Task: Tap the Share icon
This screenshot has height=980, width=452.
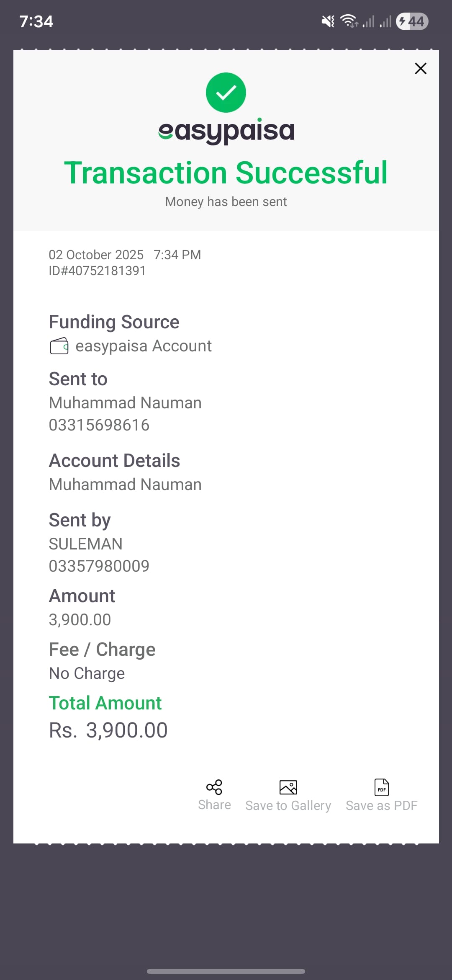Action: click(214, 787)
